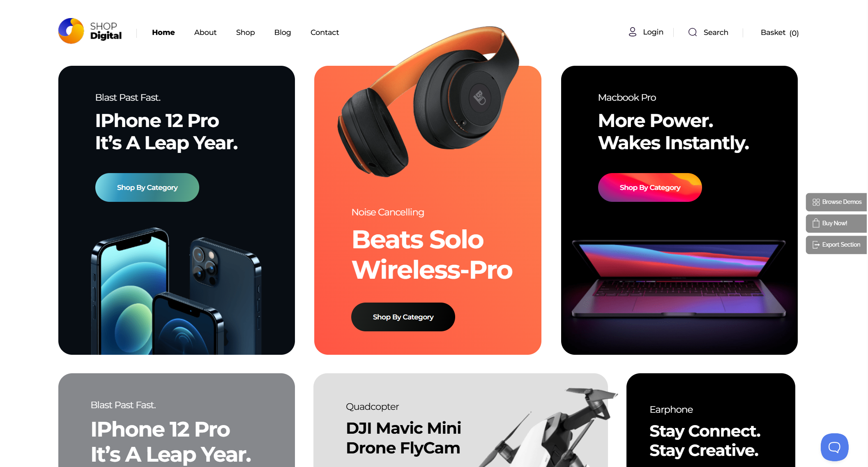Viewport: 868px width, 467px height.
Task: Click the Shop Digital logo icon
Action: coord(71,31)
